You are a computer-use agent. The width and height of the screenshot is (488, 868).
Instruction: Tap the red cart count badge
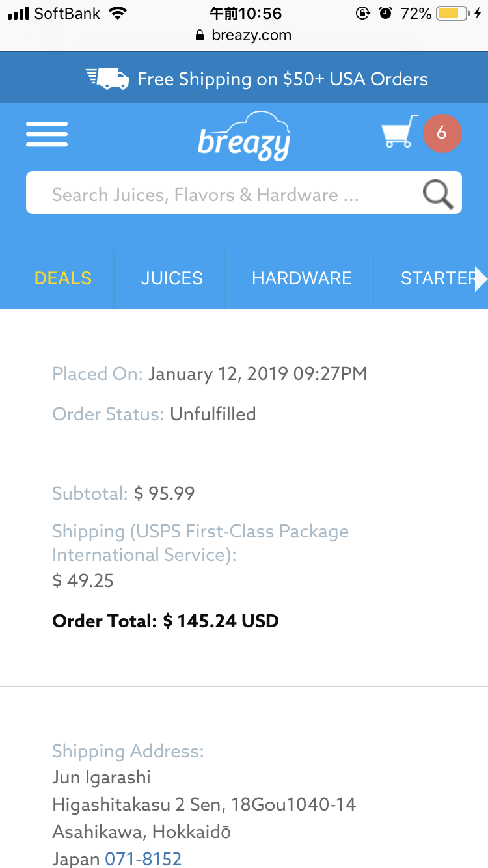click(x=442, y=133)
